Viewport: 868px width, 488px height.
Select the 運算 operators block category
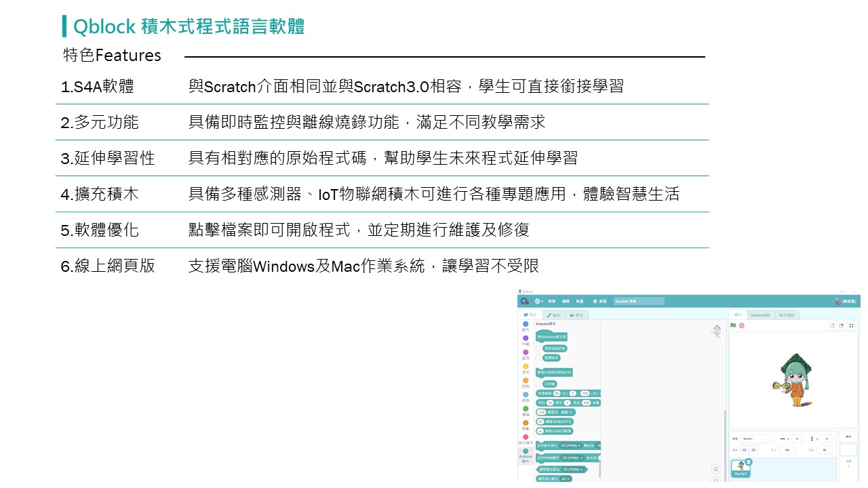click(526, 411)
